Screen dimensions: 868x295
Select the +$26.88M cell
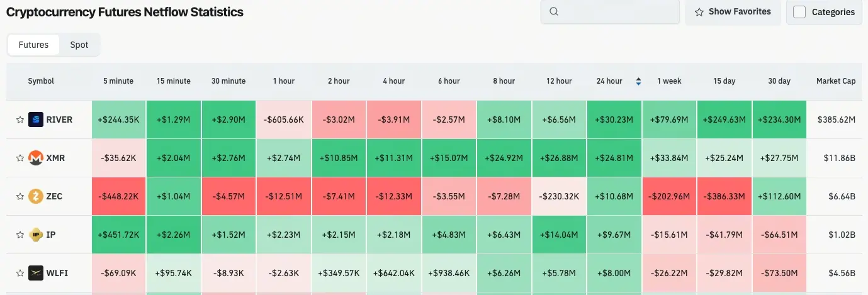point(559,158)
